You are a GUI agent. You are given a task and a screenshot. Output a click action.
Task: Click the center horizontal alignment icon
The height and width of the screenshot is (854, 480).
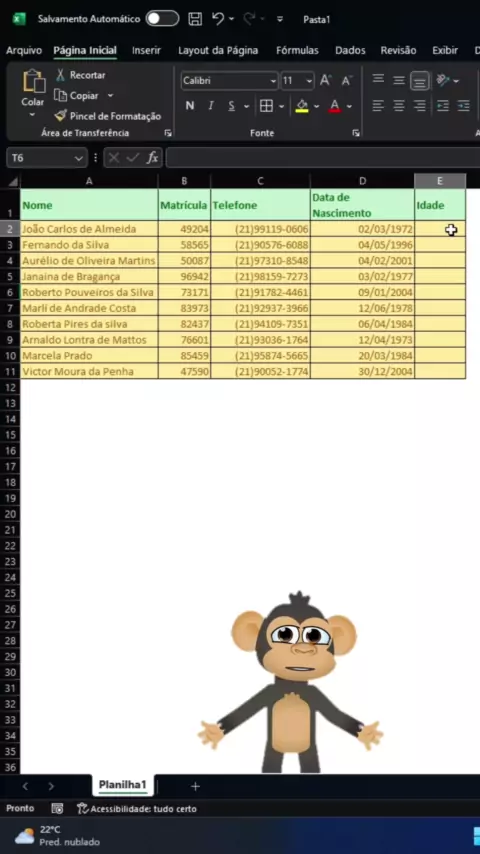click(x=399, y=106)
